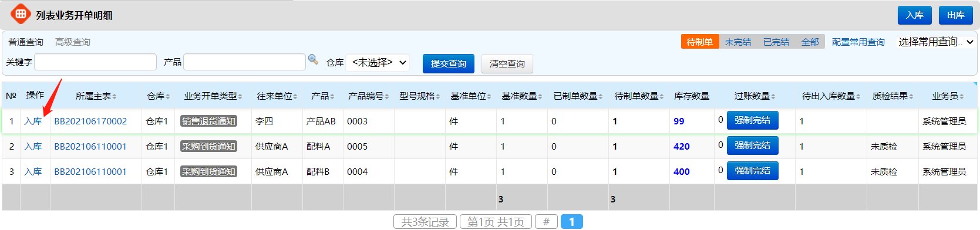Focus the 产品 input field
The width and height of the screenshot is (980, 230).
click(x=245, y=62)
